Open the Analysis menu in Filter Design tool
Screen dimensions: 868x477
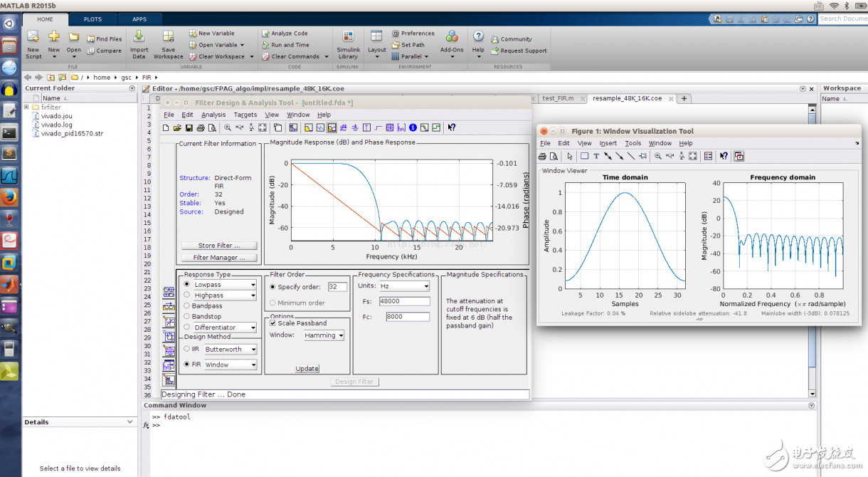pos(213,115)
